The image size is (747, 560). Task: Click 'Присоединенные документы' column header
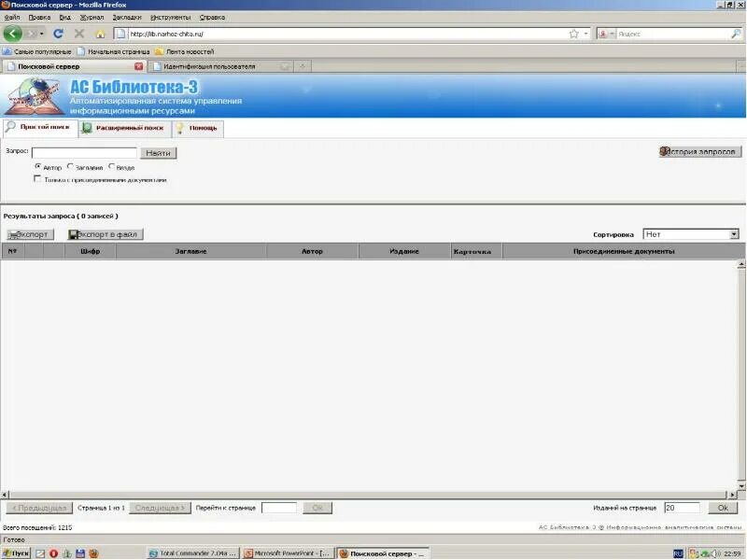pos(624,251)
